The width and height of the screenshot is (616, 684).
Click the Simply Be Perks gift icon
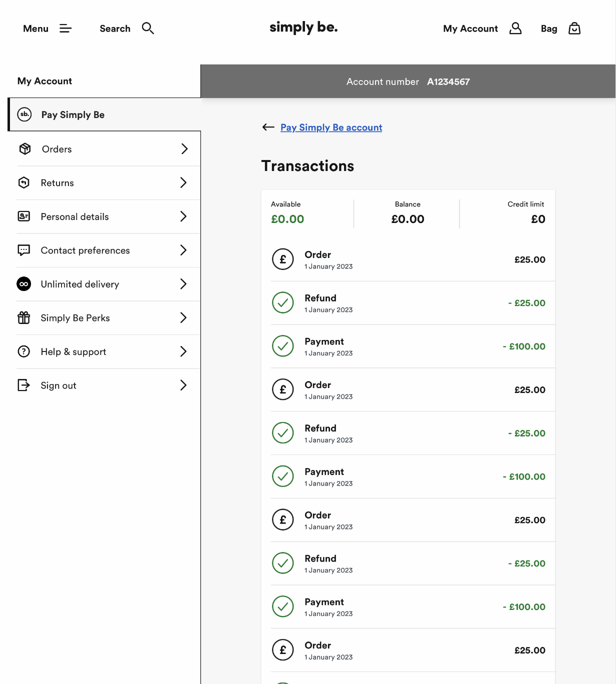[x=24, y=317]
